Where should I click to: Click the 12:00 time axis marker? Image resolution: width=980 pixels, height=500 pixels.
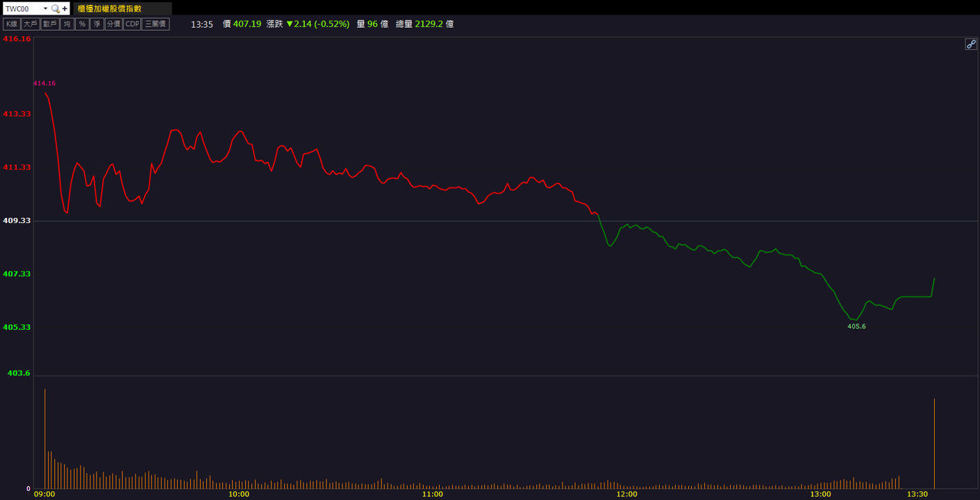click(x=626, y=494)
